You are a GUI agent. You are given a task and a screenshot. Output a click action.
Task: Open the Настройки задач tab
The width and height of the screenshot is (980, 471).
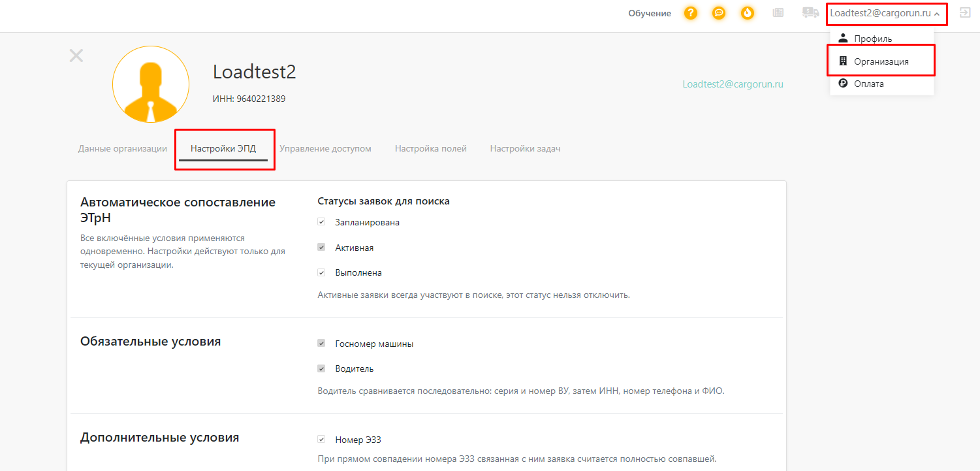click(x=525, y=148)
